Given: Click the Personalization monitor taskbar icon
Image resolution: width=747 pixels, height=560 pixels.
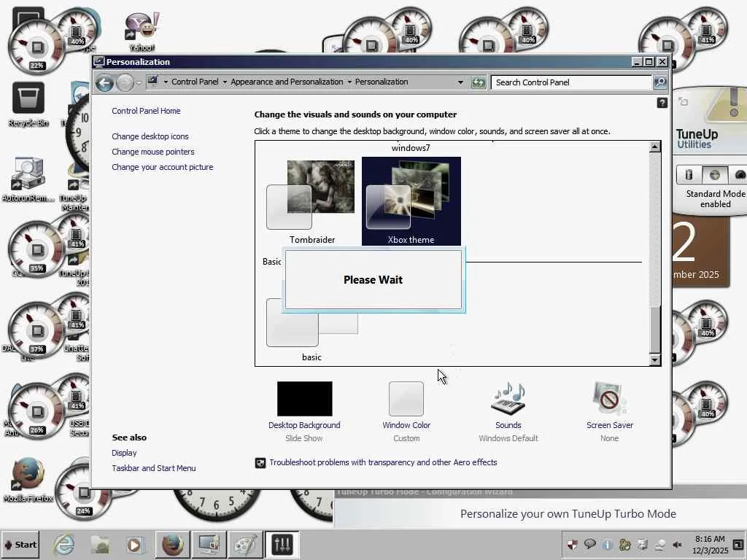Looking at the screenshot, I should [209, 545].
